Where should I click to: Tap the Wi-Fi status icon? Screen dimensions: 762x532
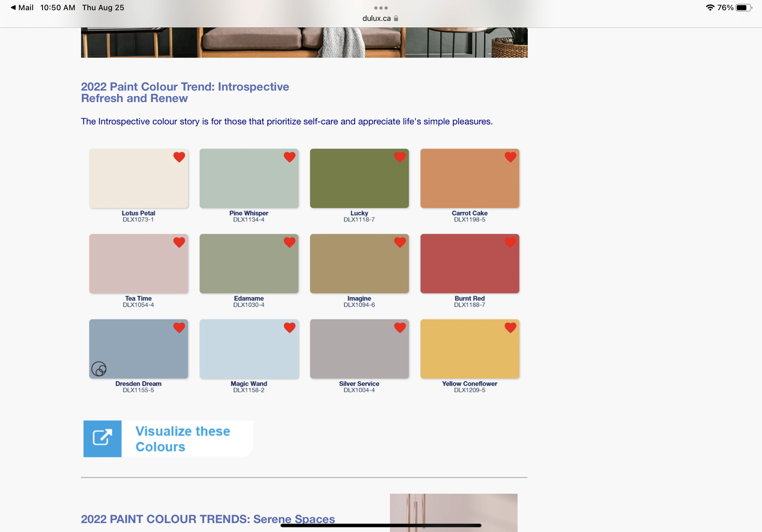710,7
